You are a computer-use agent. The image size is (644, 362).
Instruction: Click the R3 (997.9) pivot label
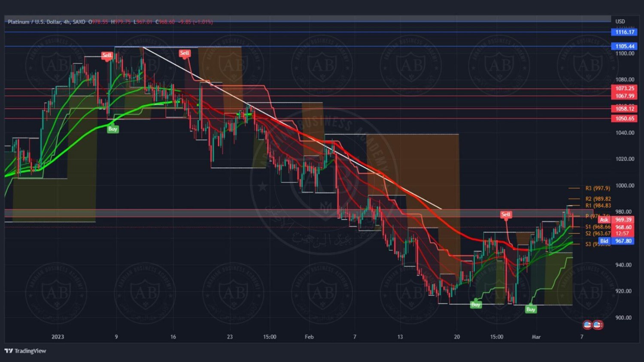pyautogui.click(x=597, y=188)
